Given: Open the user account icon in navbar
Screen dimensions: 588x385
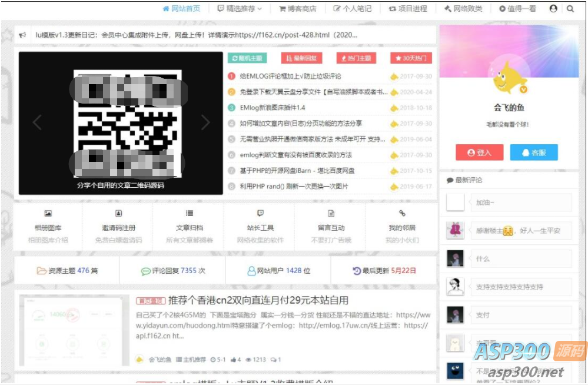Looking at the screenshot, I should pyautogui.click(x=553, y=9).
